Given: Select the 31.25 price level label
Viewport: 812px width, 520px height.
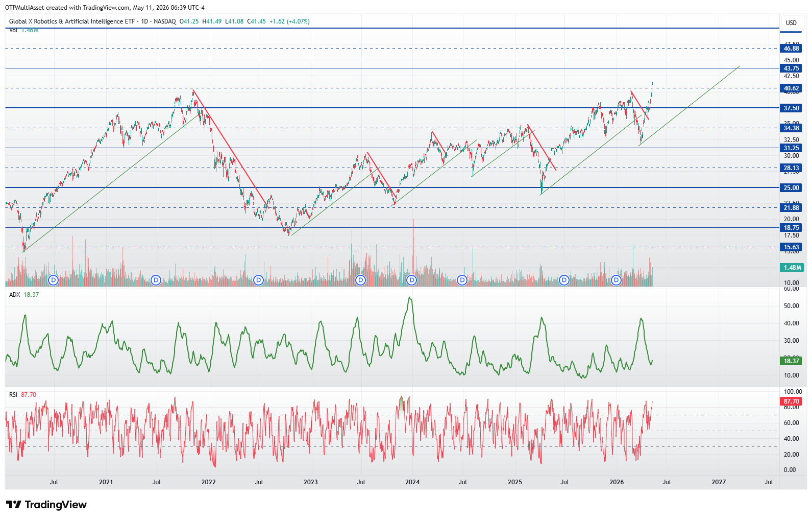Looking at the screenshot, I should [x=791, y=148].
